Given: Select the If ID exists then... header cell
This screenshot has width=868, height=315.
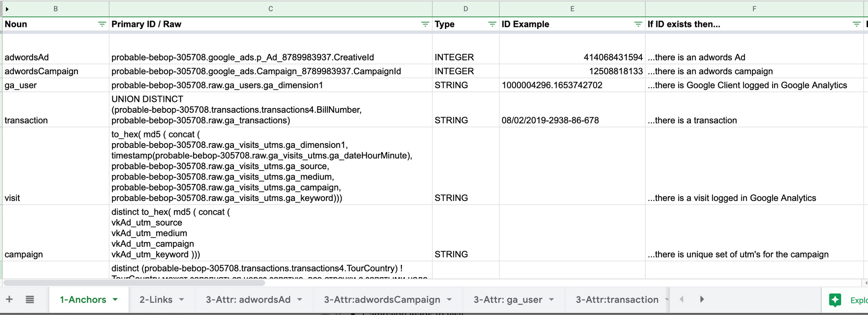Looking at the screenshot, I should (754, 24).
